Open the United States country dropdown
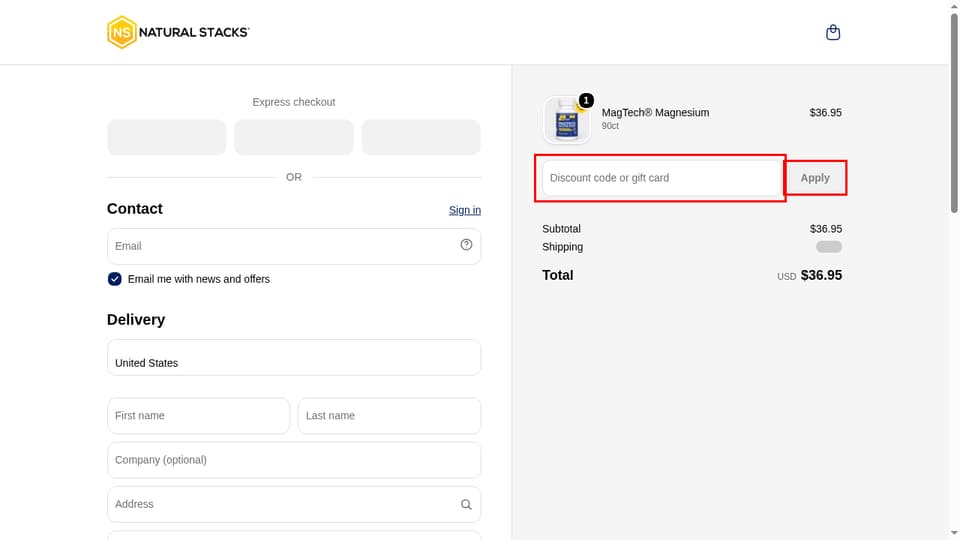 pos(294,358)
